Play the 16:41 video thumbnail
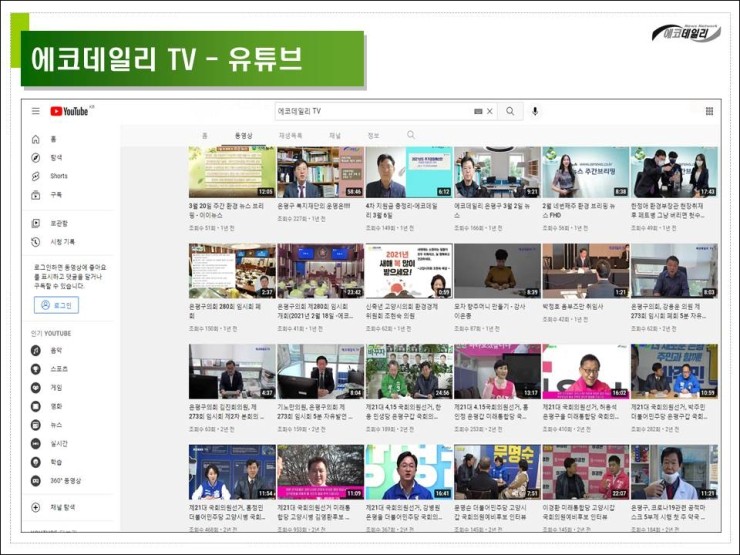The width and height of the screenshot is (740, 555). click(x=409, y=472)
